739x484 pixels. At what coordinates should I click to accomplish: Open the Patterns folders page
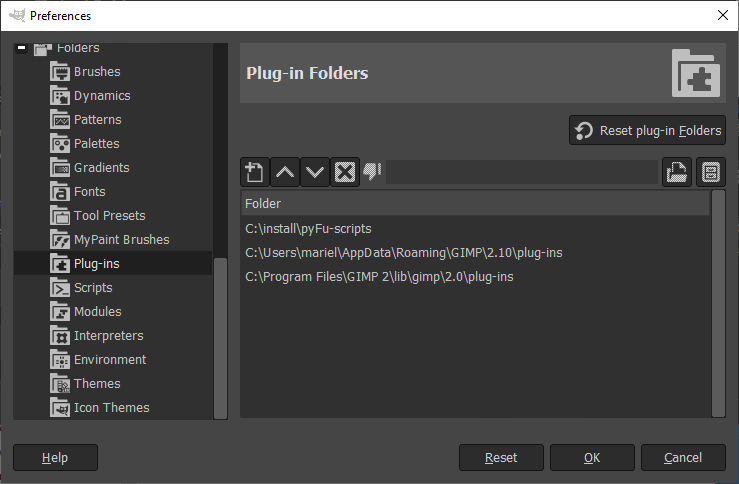(x=98, y=120)
